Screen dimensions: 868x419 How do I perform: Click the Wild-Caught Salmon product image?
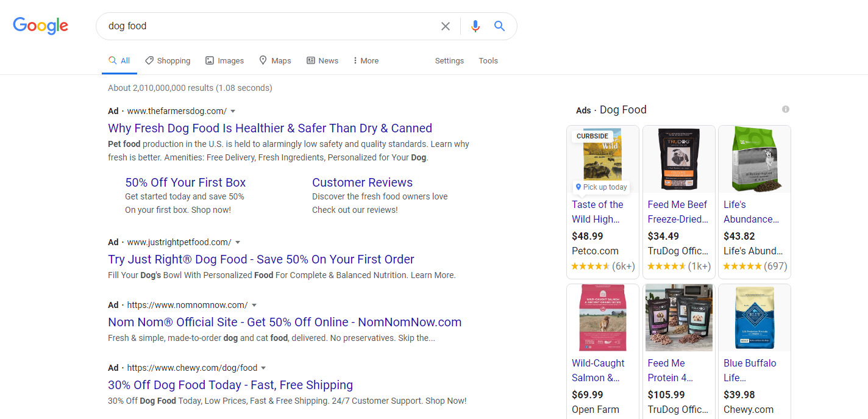tap(603, 318)
